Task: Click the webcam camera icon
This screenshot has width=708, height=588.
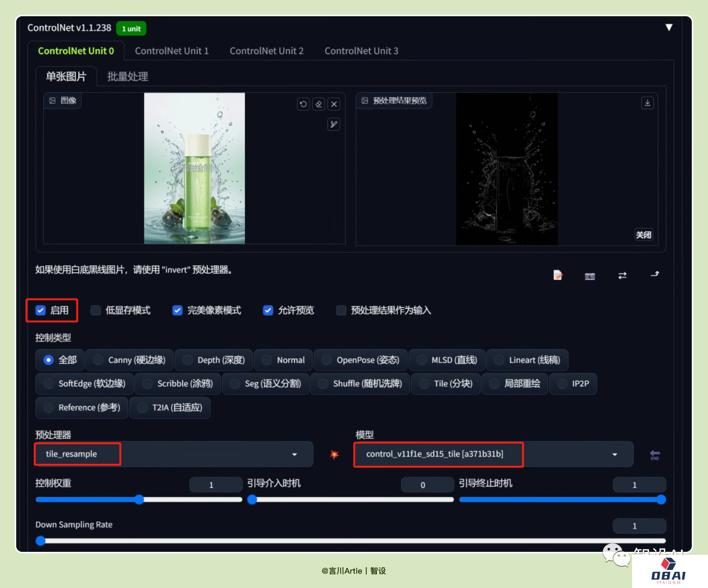Action: tap(590, 276)
